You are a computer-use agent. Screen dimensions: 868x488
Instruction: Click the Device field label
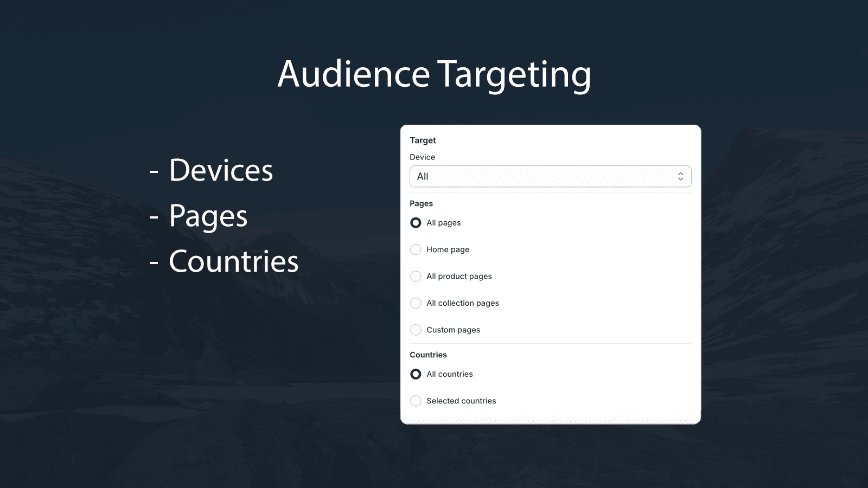pos(423,157)
